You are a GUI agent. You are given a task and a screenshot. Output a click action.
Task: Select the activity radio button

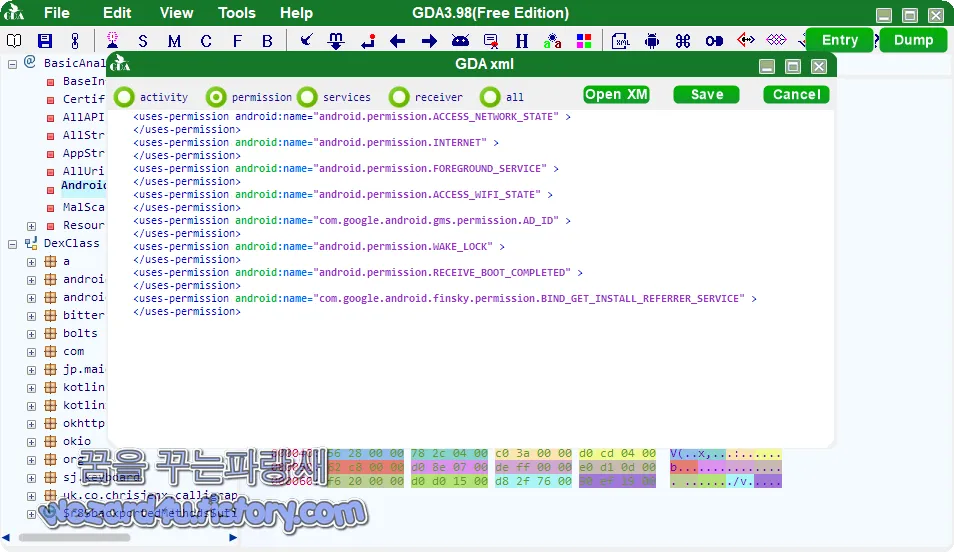click(x=124, y=97)
